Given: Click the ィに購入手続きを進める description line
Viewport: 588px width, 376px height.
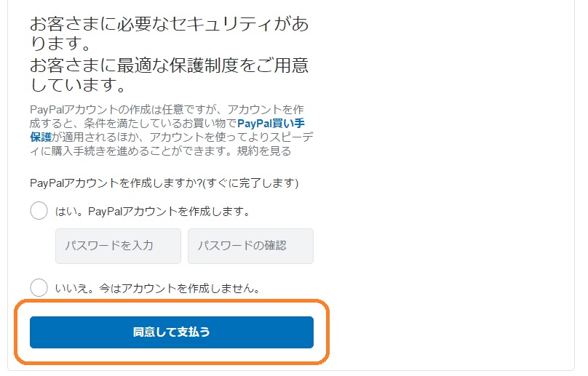Looking at the screenshot, I should pyautogui.click(x=160, y=151).
